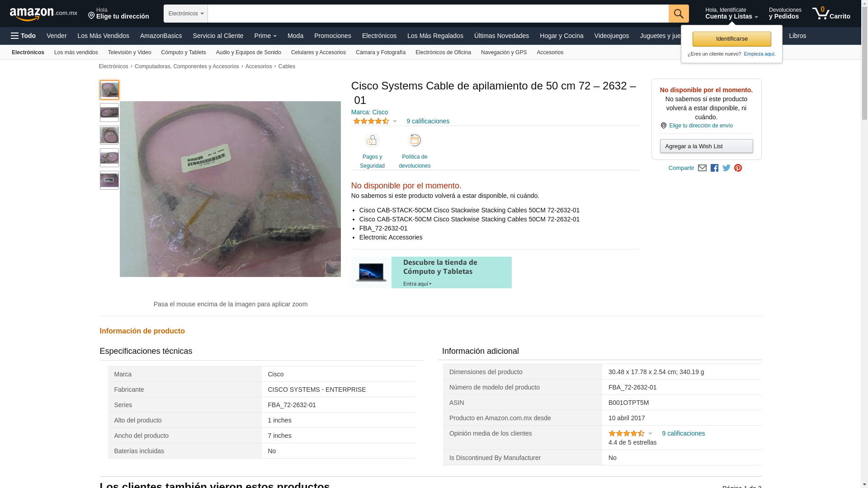Select Celulares y Accesorios subnav tab
868x488 pixels.
[x=318, y=52]
